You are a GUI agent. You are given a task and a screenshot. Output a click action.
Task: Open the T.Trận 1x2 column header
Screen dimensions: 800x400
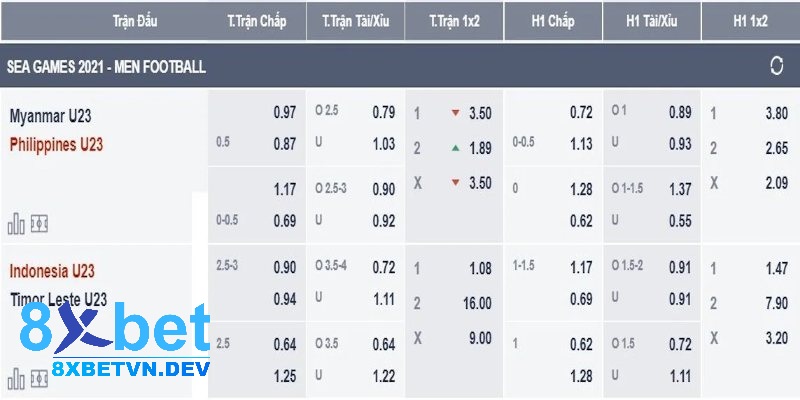(454, 21)
